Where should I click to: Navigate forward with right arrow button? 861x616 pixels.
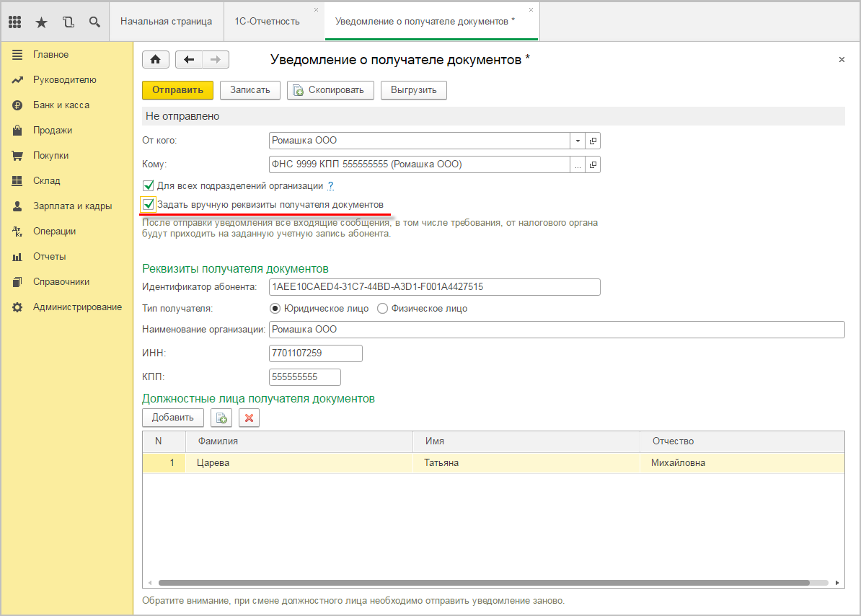216,59
